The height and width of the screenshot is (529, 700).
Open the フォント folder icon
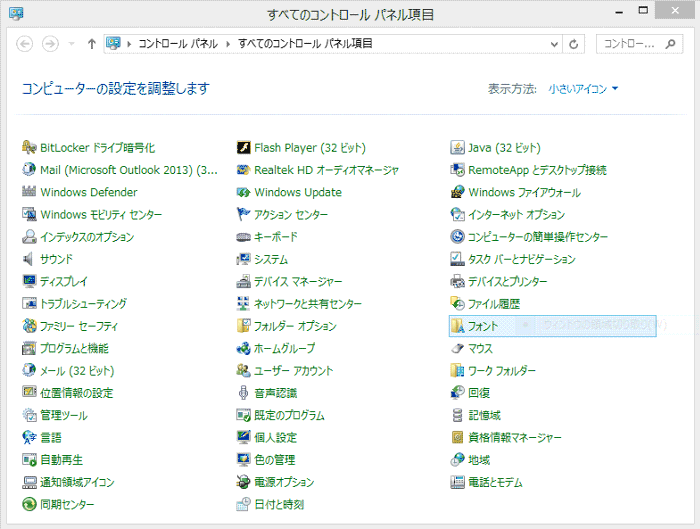[x=457, y=326]
